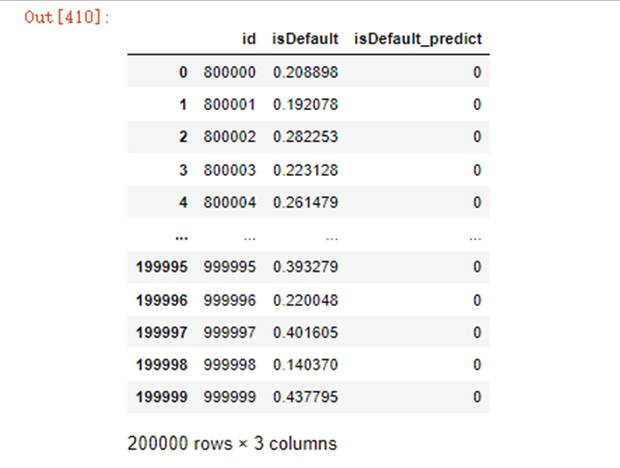Click row index 199999
Image resolution: width=620 pixels, height=468 pixels.
[162, 397]
